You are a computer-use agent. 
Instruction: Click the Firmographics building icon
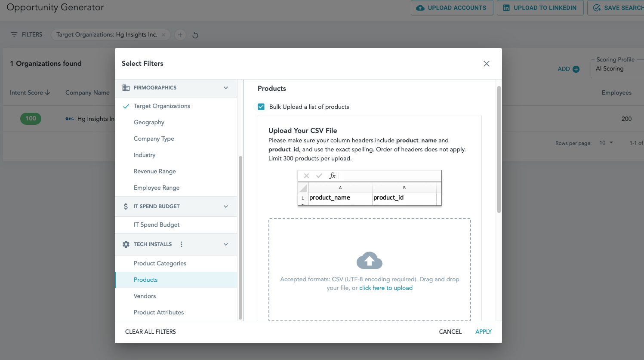point(126,88)
